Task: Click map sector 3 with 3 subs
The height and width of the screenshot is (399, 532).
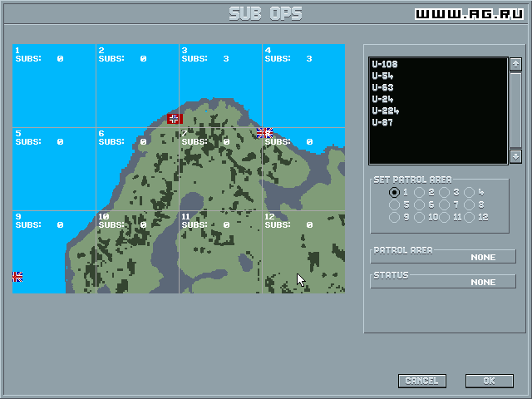Action: pos(220,86)
